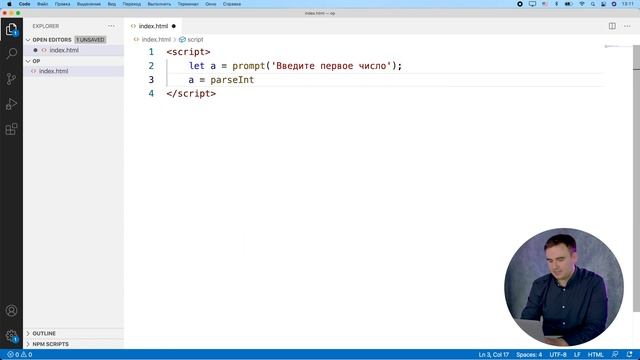Open the Explorer view in activity bar
Viewport: 640px width, 360px height.
(x=11, y=29)
